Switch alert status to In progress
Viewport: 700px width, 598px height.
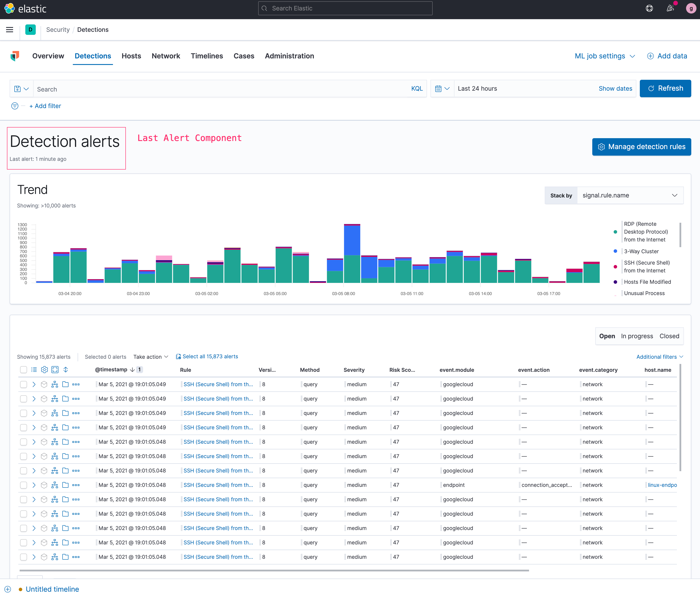point(637,336)
